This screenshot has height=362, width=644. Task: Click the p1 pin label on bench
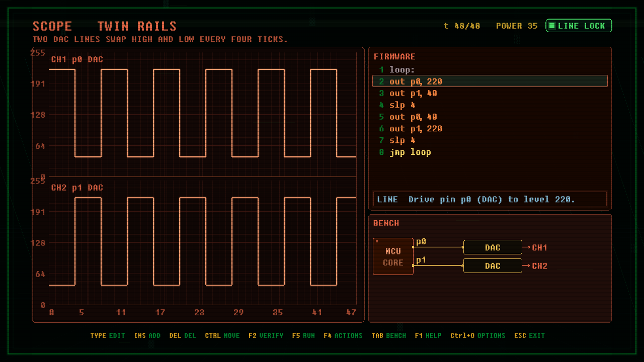tap(421, 260)
